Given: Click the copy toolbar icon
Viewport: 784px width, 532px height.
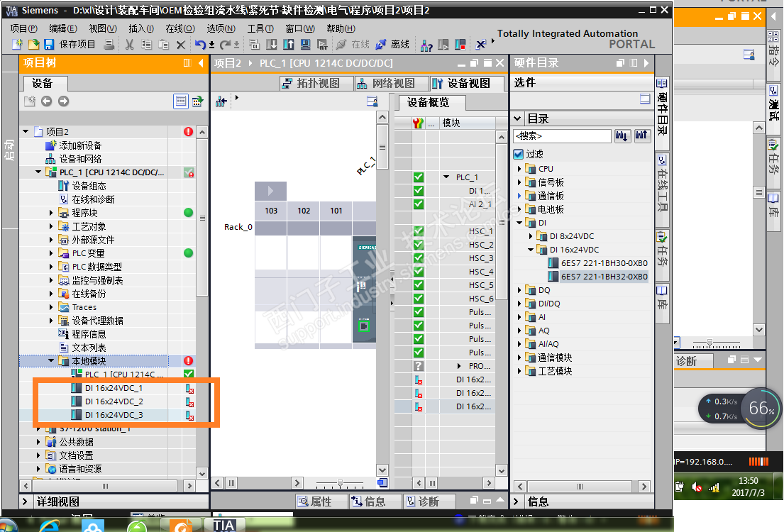Looking at the screenshot, I should [x=146, y=45].
